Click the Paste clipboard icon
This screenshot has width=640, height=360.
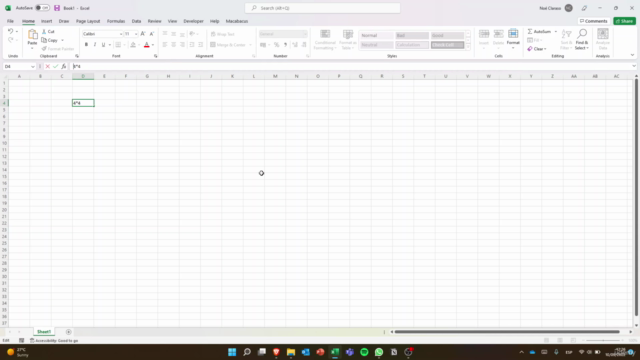point(32,35)
